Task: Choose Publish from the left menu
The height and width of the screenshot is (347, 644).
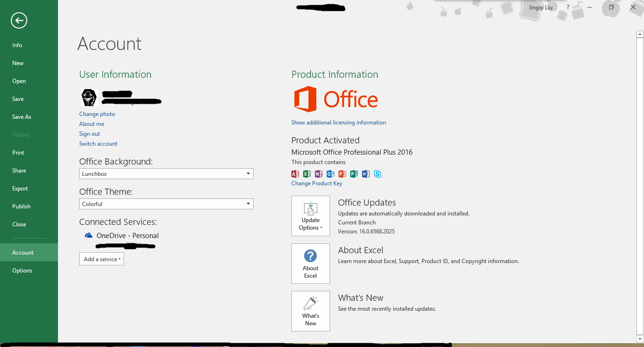Action: pos(29,207)
